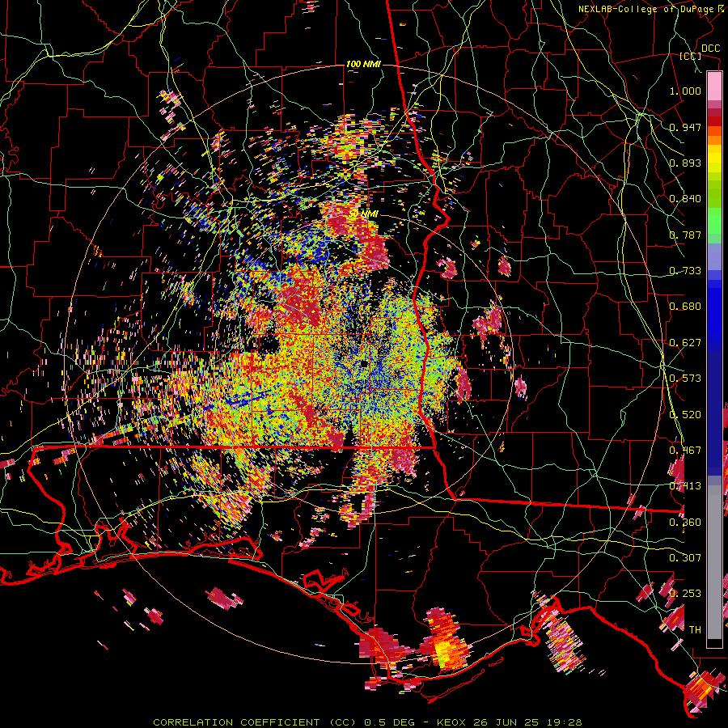Select the 0.733 scale value
Viewport: 728px width, 728px height.
coord(685,271)
